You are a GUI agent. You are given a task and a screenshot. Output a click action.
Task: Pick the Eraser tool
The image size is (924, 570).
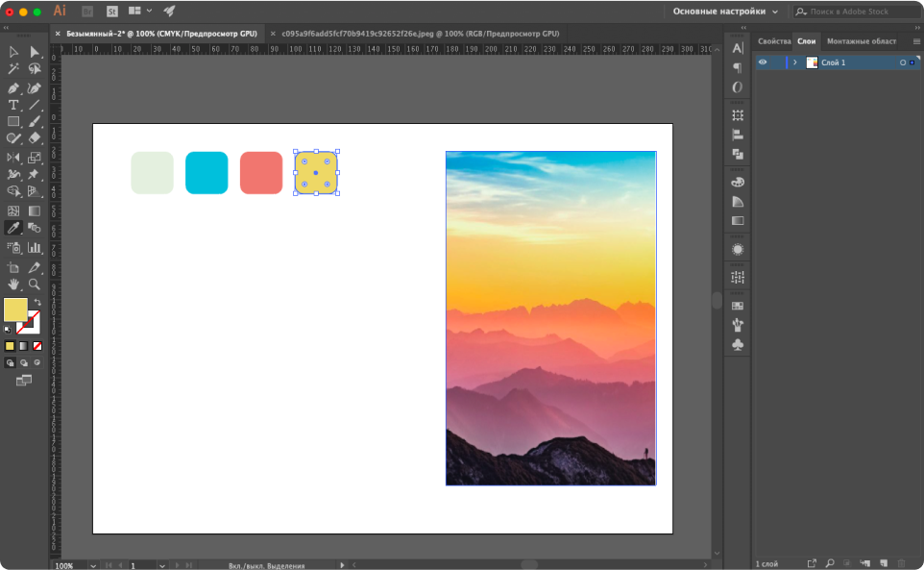35,138
